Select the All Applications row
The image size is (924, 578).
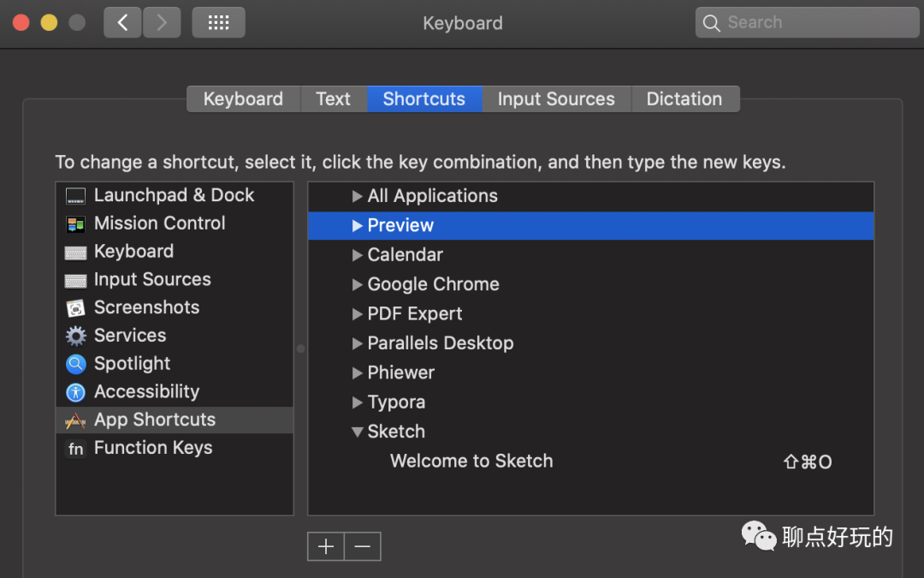tap(590, 196)
